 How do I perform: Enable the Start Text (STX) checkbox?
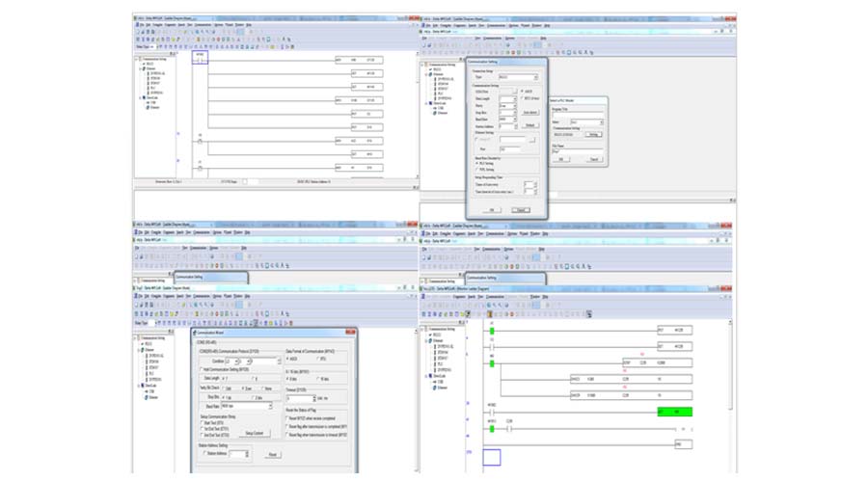pyautogui.click(x=203, y=423)
